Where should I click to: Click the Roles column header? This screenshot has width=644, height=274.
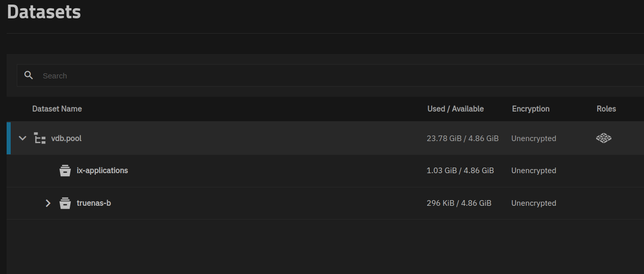(606, 109)
